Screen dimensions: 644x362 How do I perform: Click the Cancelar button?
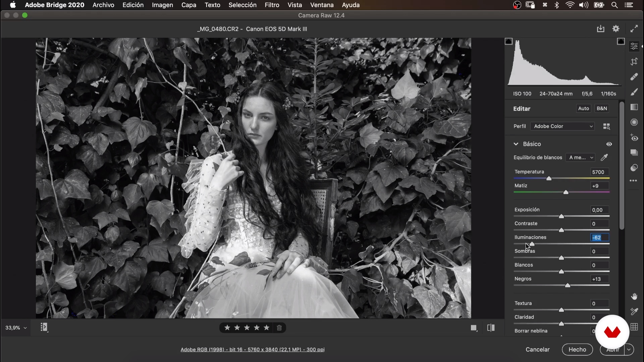click(x=537, y=350)
